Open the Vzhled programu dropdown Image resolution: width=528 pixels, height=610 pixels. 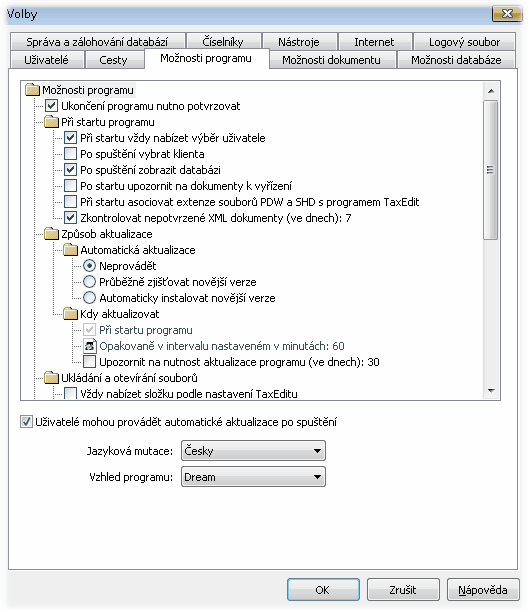253,477
